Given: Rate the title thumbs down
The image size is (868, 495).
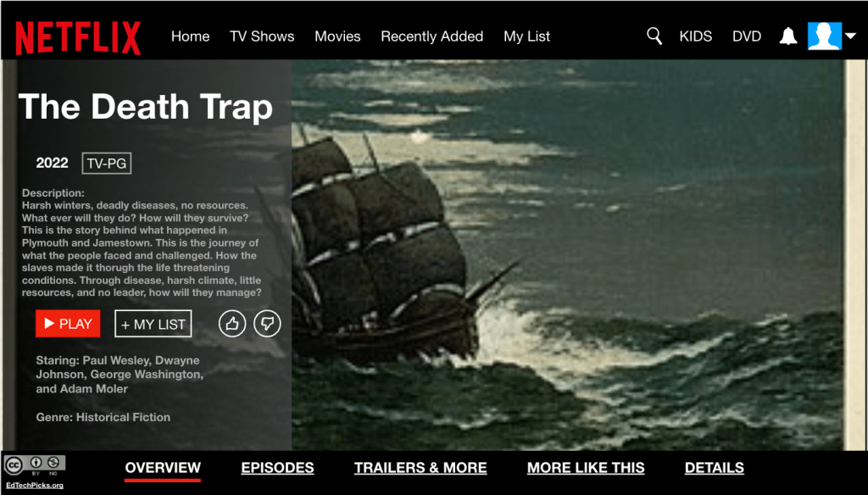Looking at the screenshot, I should 267,323.
